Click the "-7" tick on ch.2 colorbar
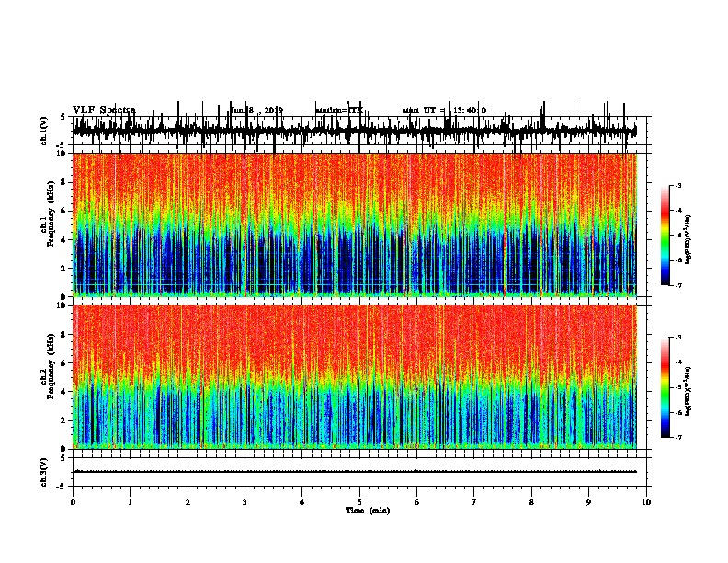 point(678,437)
